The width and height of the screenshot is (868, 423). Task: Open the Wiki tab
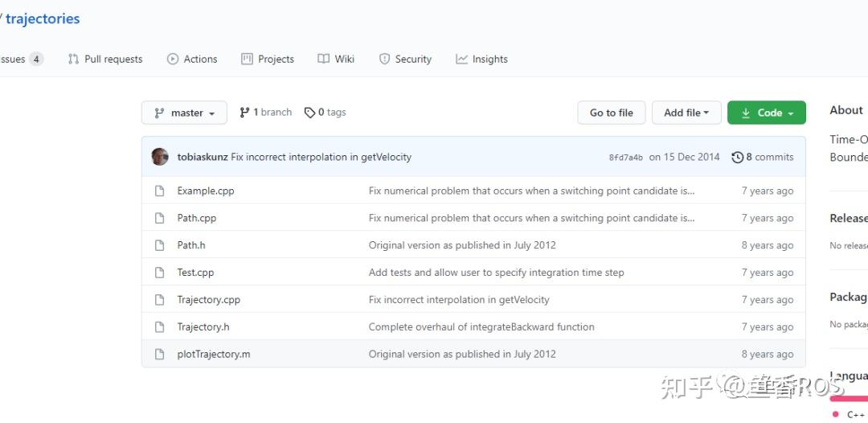[336, 59]
